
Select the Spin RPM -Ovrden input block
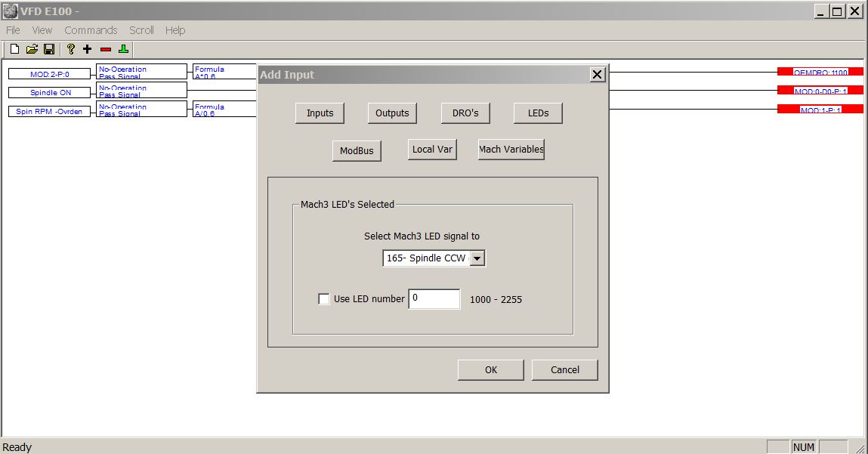pos(49,111)
